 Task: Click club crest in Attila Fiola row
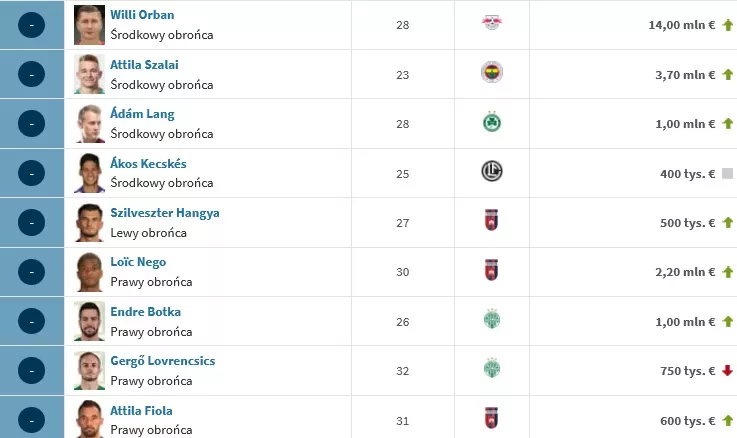[491, 418]
